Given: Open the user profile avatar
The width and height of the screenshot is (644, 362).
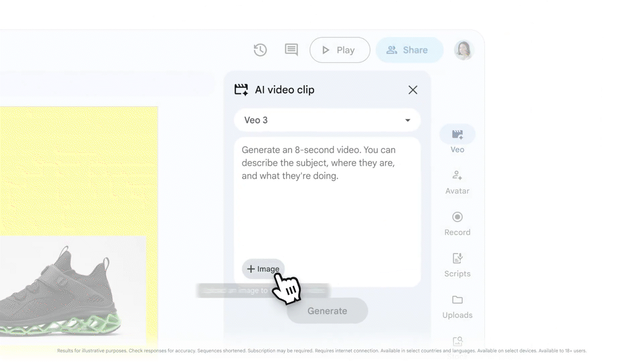Looking at the screenshot, I should coord(463,50).
